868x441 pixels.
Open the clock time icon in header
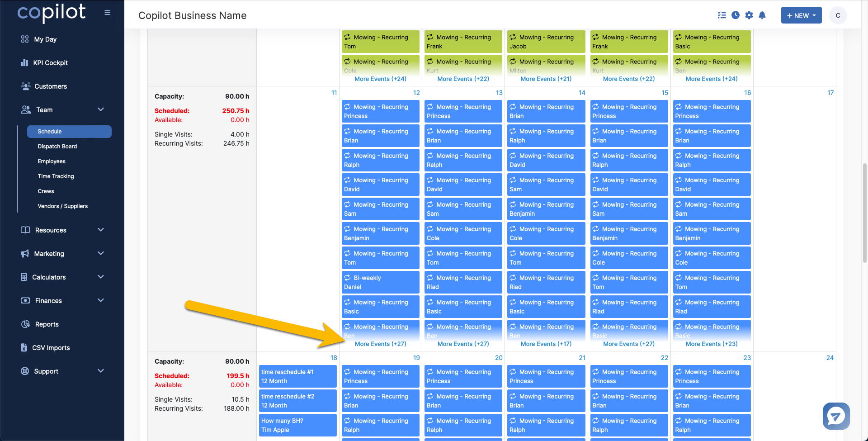(736, 15)
